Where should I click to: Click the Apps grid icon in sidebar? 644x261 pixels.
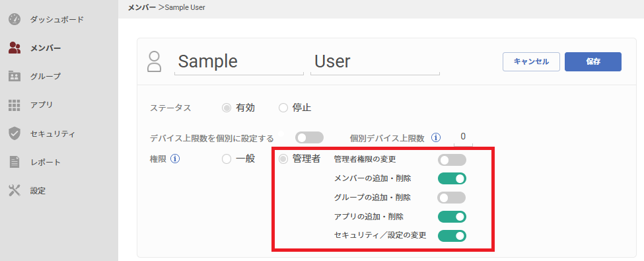pos(15,105)
